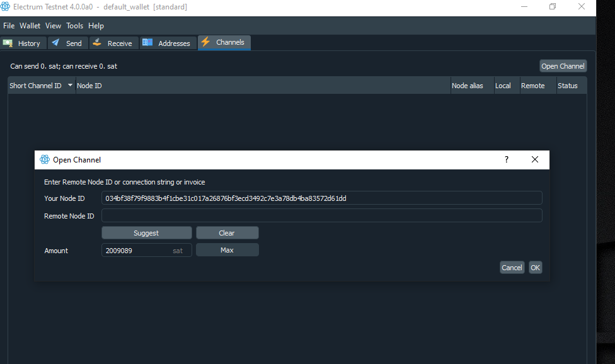The height and width of the screenshot is (364, 615).
Task: Sort by the Node ID column header
Action: point(263,86)
